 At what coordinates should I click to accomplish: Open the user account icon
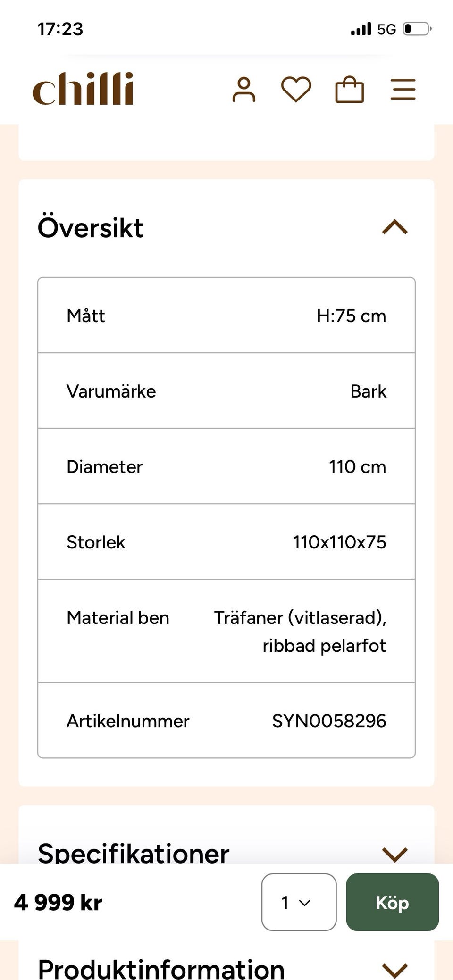click(243, 90)
